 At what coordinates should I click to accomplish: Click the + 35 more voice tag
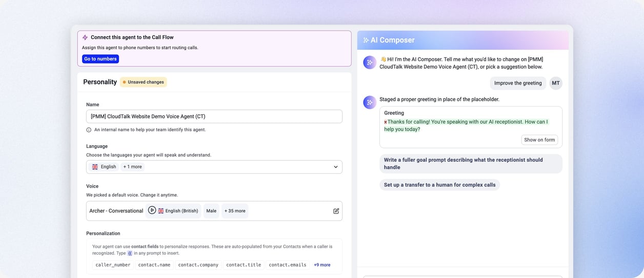click(235, 211)
